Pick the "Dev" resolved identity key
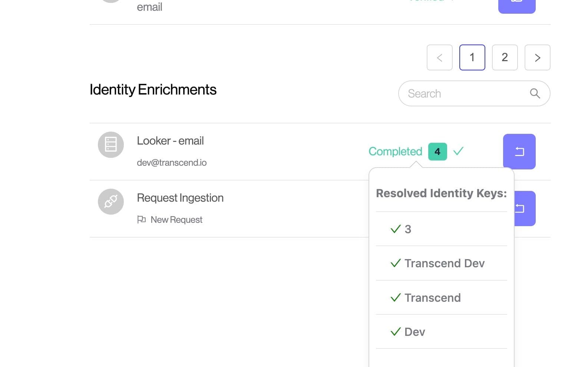The width and height of the screenshot is (588, 367). (x=414, y=332)
